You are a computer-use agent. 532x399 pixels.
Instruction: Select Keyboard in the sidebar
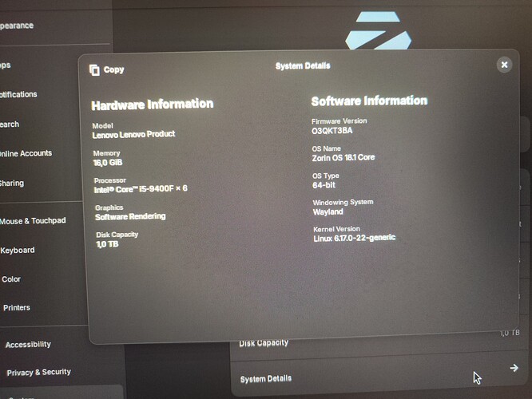[18, 251]
